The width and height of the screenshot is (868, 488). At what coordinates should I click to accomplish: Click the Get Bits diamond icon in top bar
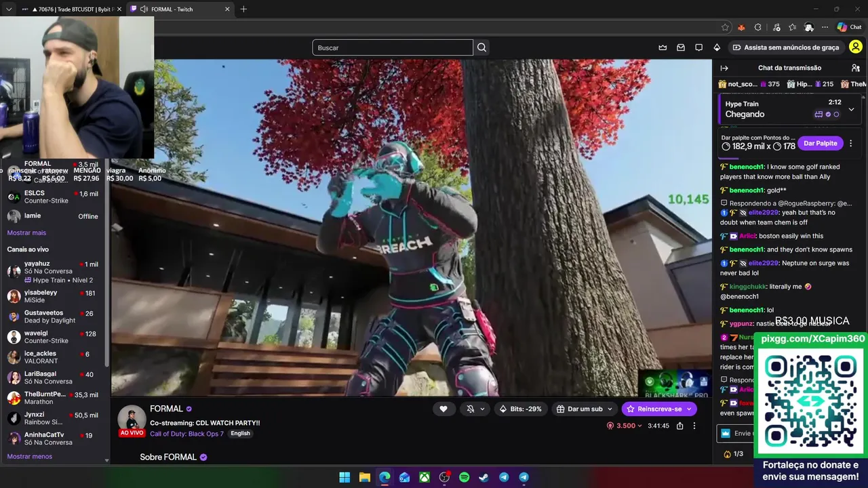coord(717,47)
